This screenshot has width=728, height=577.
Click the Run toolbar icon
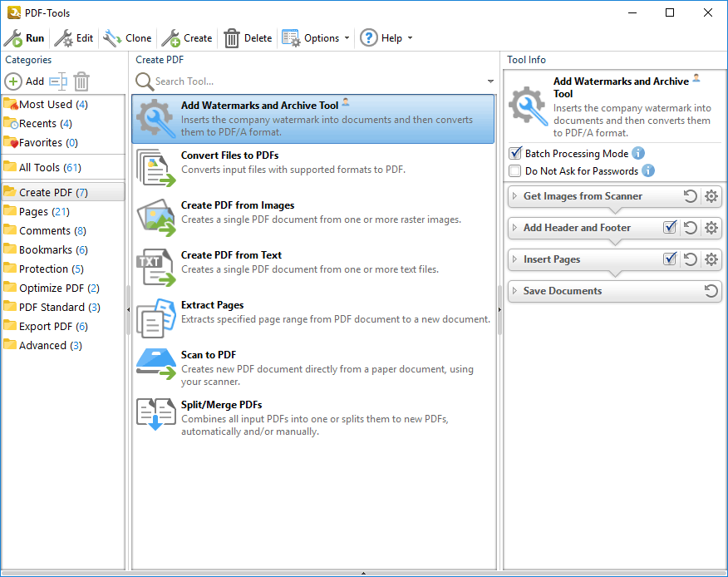click(x=13, y=38)
